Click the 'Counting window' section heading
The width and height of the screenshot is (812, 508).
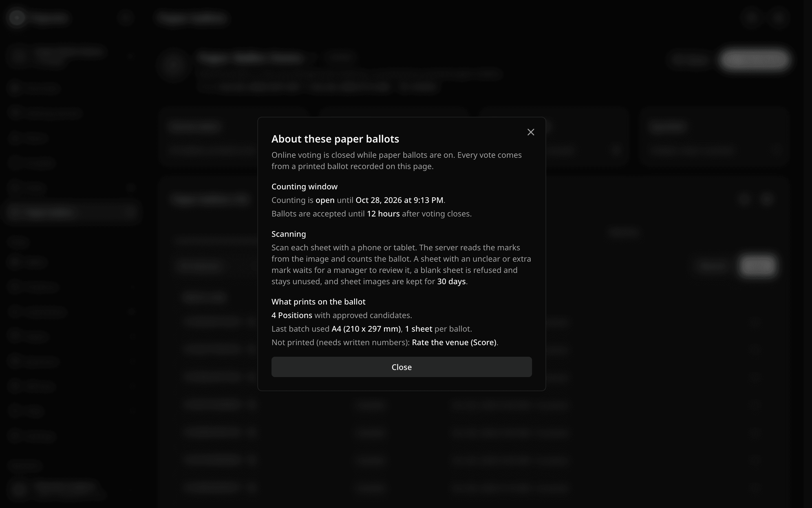[x=304, y=187]
